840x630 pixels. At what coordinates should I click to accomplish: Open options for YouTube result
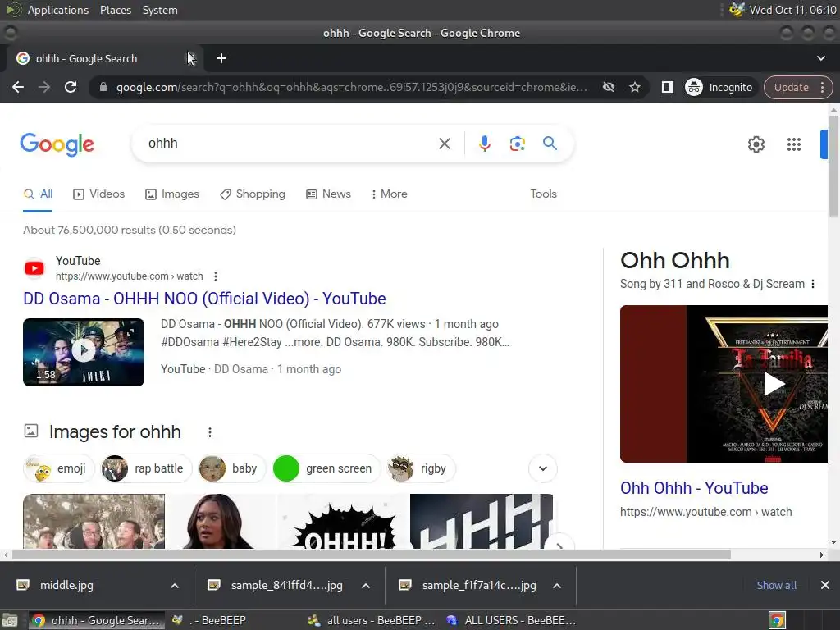pos(216,276)
